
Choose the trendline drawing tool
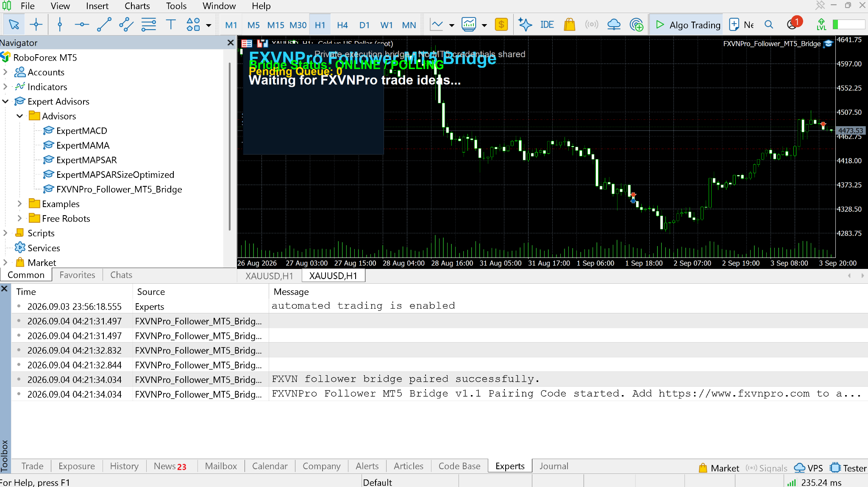click(104, 25)
